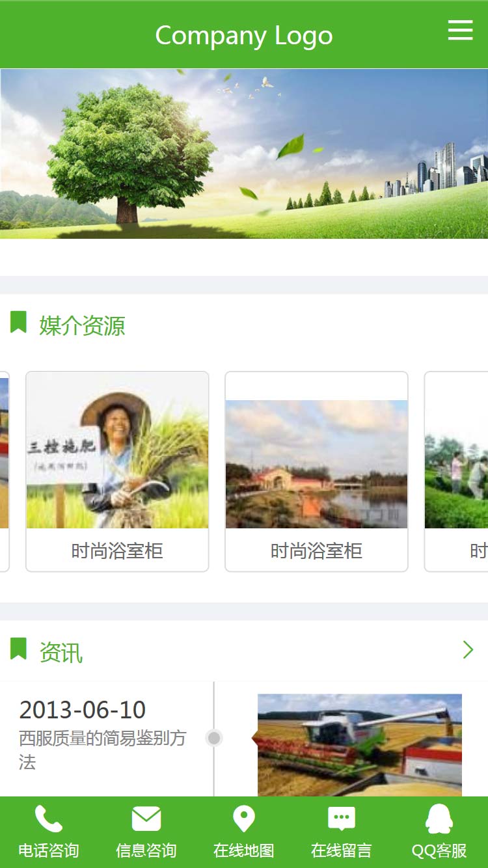Tap the phone consultation icon
Image resolution: width=488 pixels, height=868 pixels.
coord(49,819)
